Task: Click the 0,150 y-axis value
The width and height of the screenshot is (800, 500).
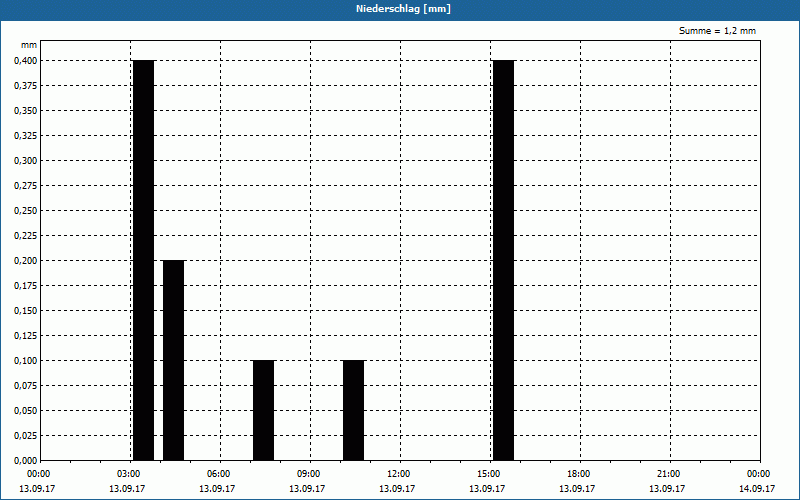Action: pos(26,311)
